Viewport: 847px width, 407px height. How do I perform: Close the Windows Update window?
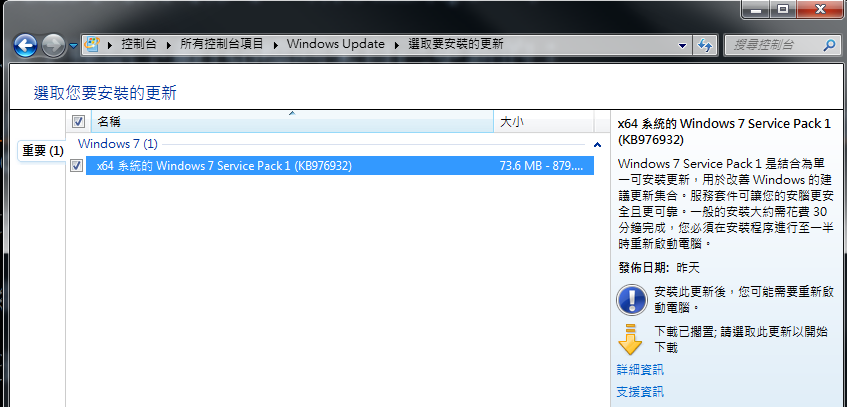(x=821, y=9)
